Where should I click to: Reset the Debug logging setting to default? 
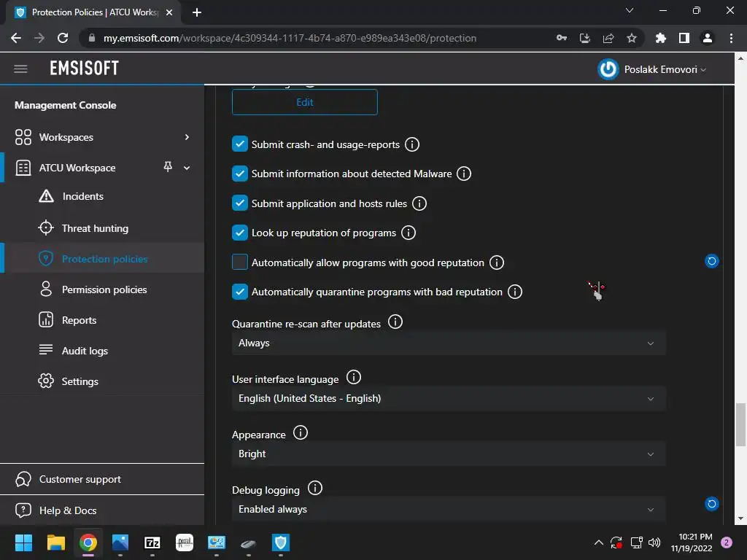[x=712, y=504]
